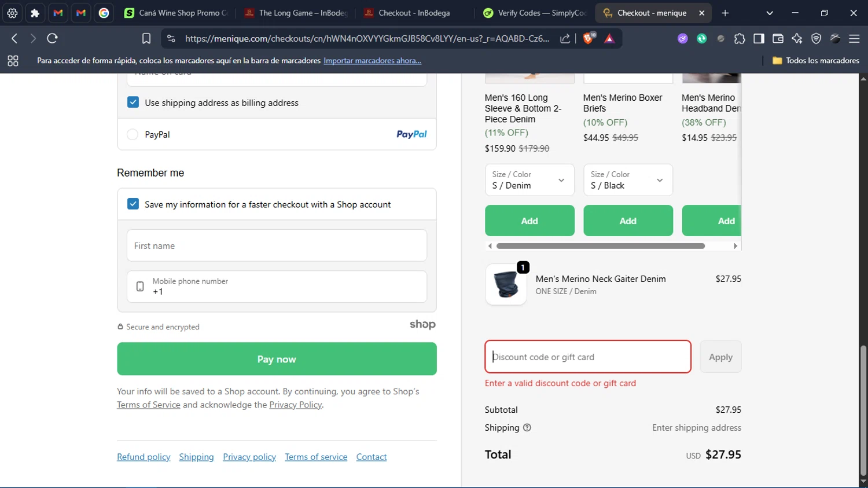Open Brave Wallet icon
This screenshot has width=868, height=488.
click(x=778, y=38)
